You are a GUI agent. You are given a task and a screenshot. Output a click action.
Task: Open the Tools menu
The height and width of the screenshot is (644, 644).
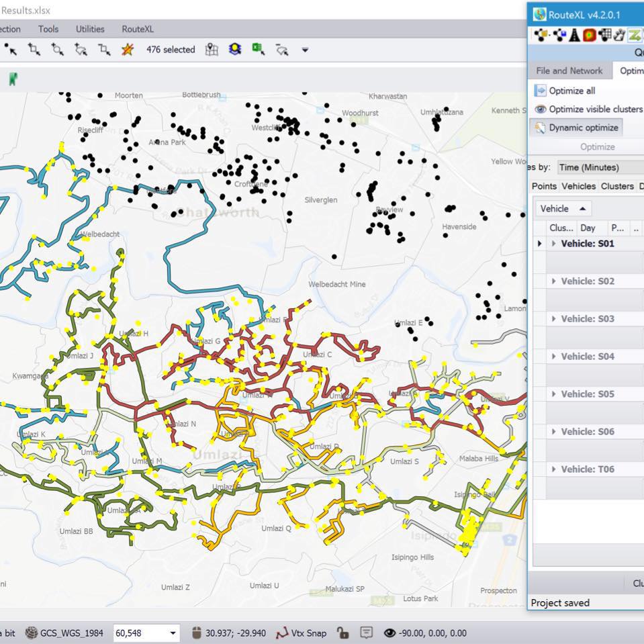point(48,29)
